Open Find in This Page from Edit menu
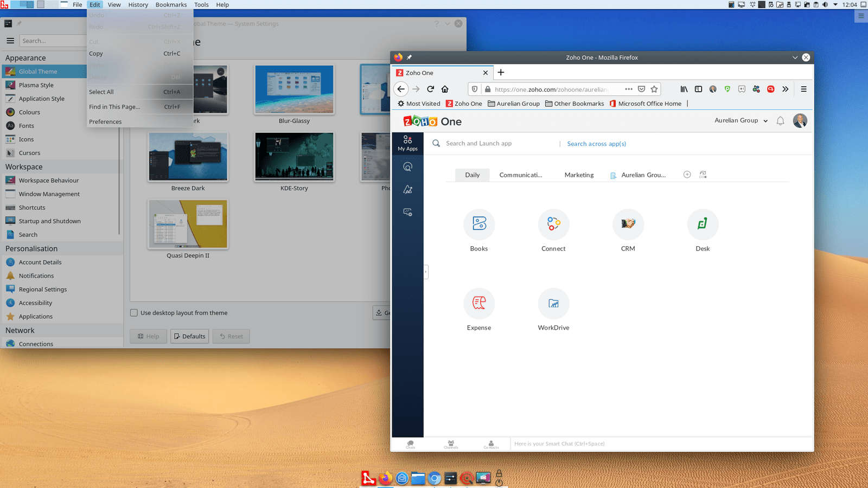The width and height of the screenshot is (868, 488). point(140,107)
